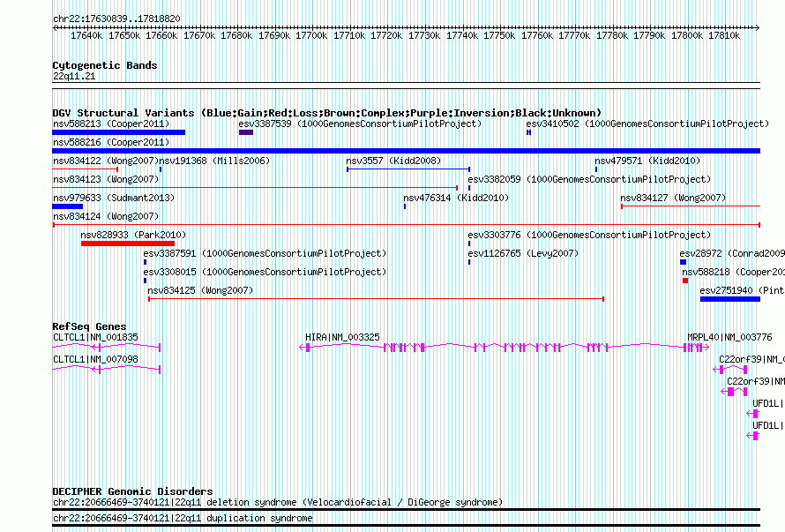Click the 22q11 duplication syndrome entry
The width and height of the screenshot is (785, 532).
[183, 519]
